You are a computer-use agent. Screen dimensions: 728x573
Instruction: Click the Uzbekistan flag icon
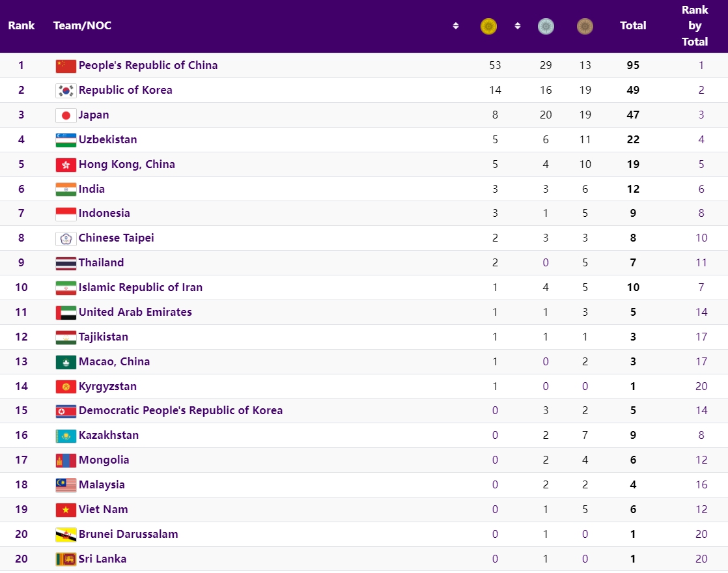click(x=66, y=140)
